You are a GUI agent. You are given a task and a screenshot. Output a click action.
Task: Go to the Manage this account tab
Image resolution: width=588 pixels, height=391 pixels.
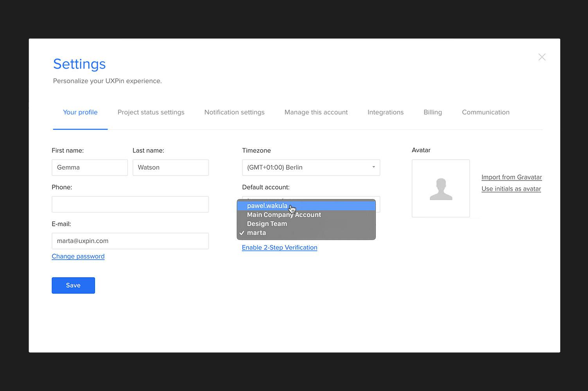point(316,112)
